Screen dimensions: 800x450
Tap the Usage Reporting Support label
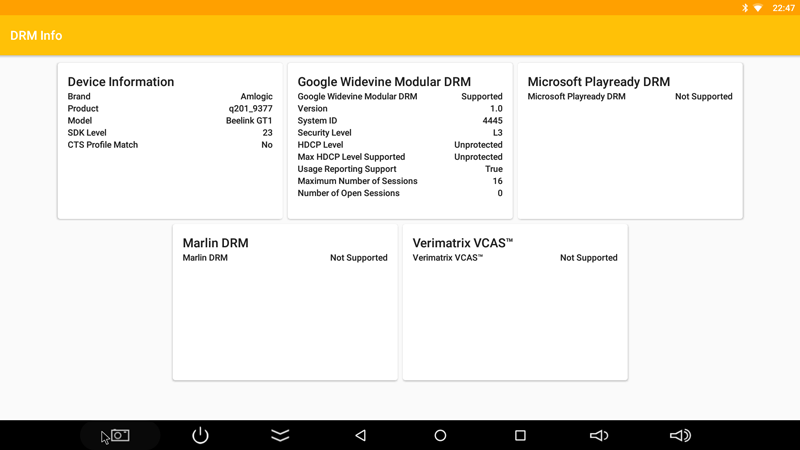pos(347,169)
